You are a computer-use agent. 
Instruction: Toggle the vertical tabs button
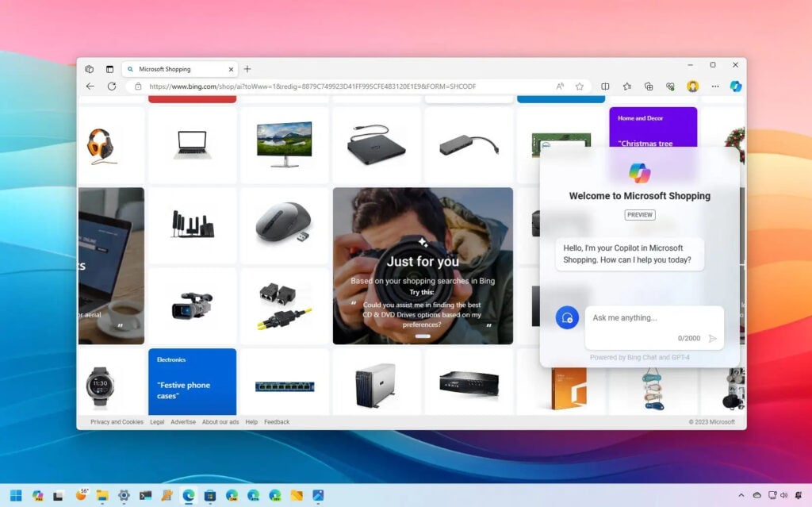point(109,69)
